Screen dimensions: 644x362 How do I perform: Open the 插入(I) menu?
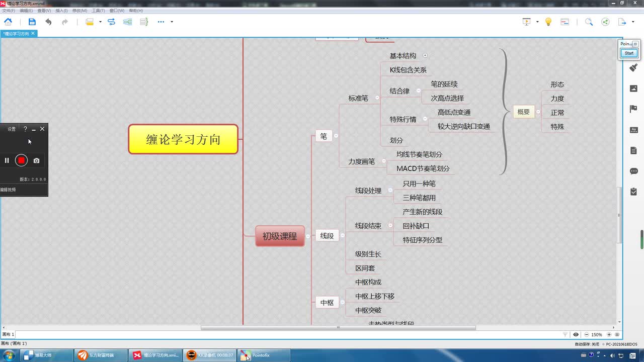point(61,11)
